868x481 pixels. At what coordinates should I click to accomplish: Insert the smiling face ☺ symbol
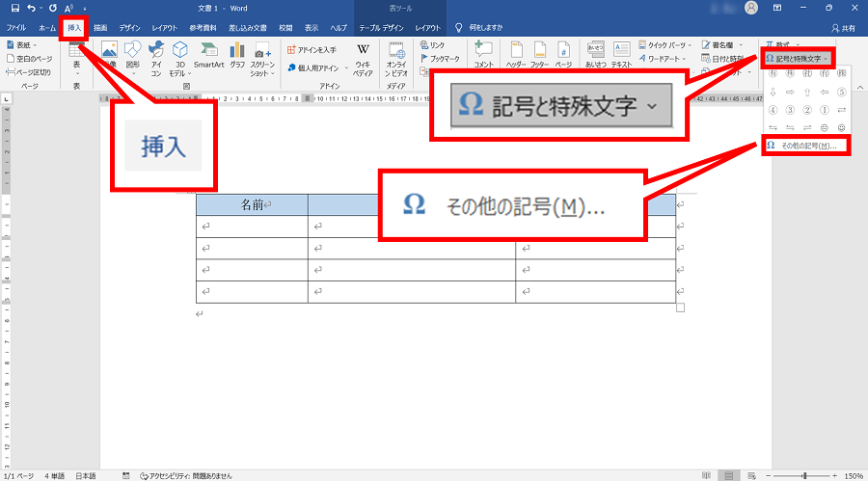(841, 127)
